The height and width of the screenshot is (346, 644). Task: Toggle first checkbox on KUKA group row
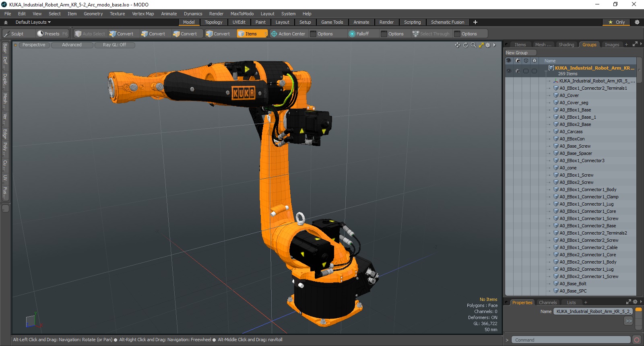tap(526, 71)
